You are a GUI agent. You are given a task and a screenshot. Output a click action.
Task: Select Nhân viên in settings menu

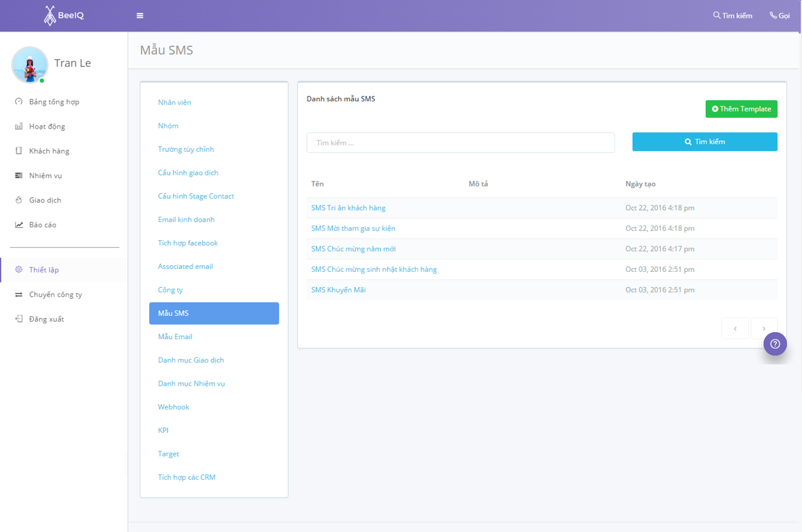174,103
